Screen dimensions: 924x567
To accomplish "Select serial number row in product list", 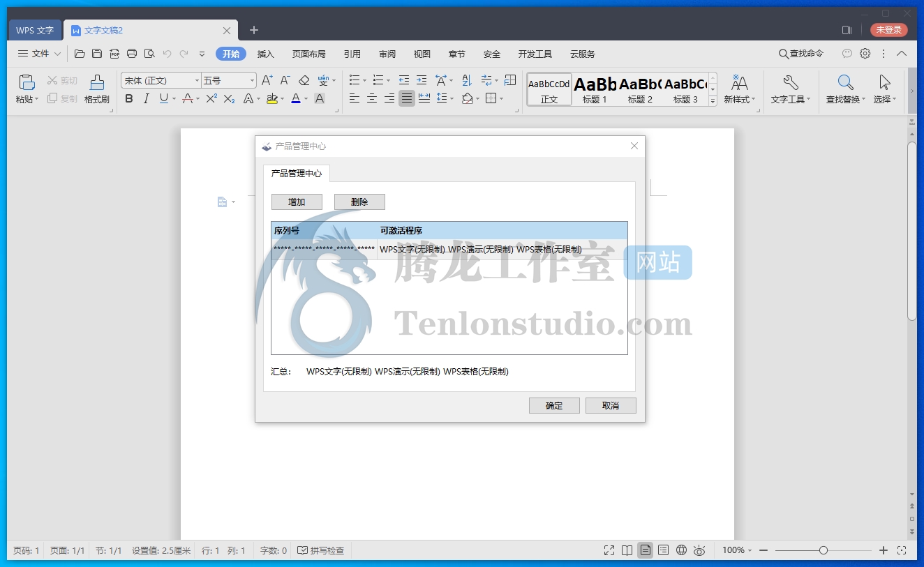I will (449, 249).
